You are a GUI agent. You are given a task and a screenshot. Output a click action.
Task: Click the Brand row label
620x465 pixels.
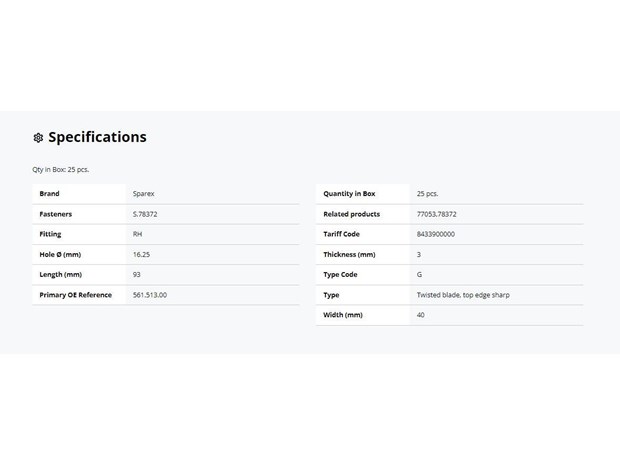click(x=49, y=194)
